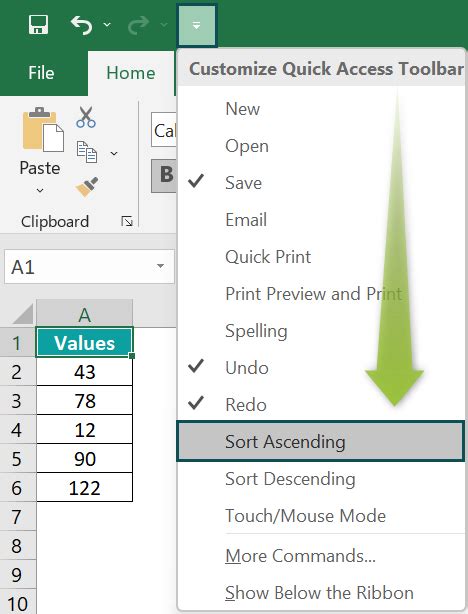Open the Copy options dropdown arrow

point(114,153)
